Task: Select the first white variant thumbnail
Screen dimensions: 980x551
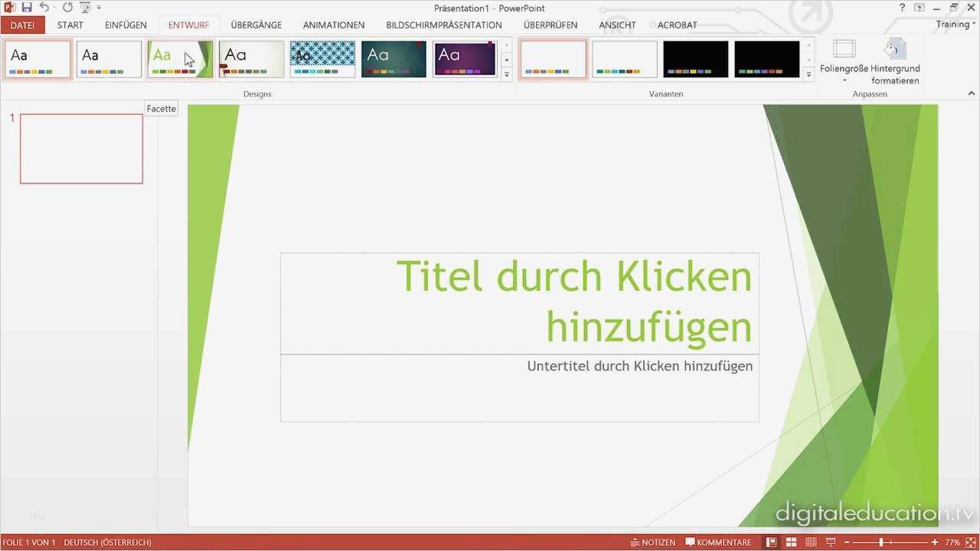Action: 553,59
